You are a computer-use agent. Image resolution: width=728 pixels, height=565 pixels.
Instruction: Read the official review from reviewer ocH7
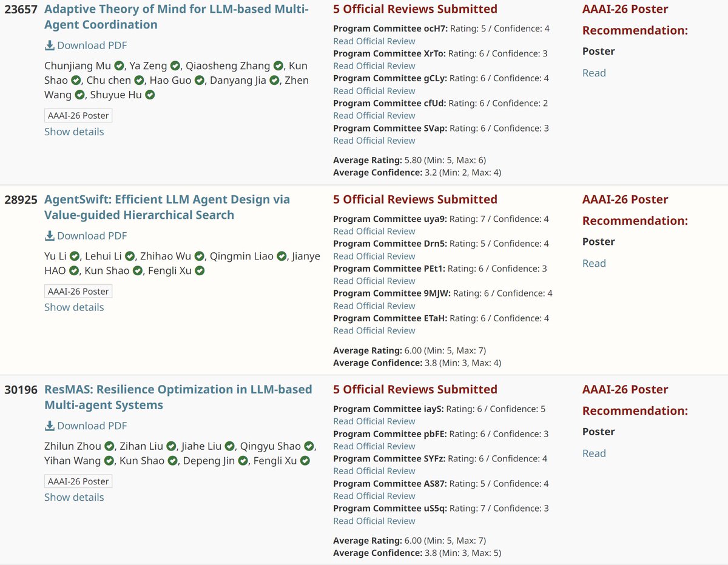[374, 41]
